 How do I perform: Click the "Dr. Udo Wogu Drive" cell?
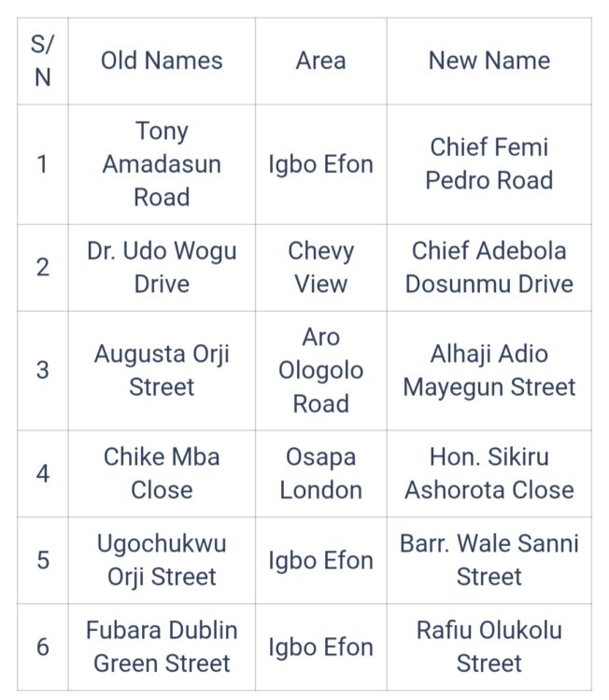click(x=162, y=267)
